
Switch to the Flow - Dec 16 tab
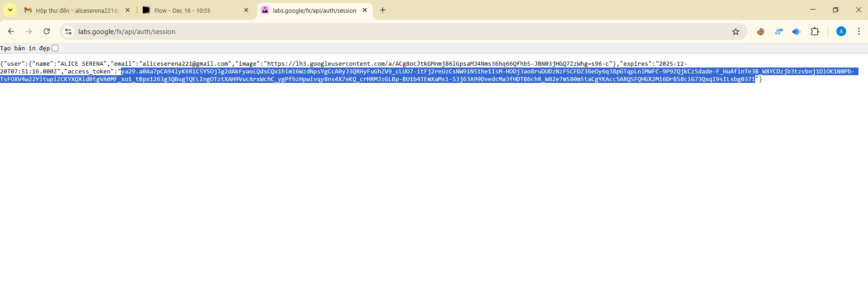(x=190, y=10)
